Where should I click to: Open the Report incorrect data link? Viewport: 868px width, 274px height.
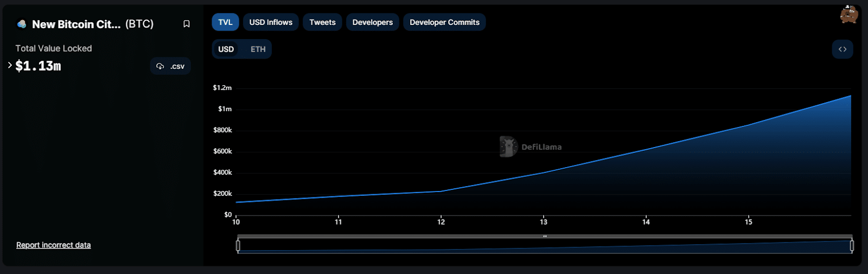53,245
